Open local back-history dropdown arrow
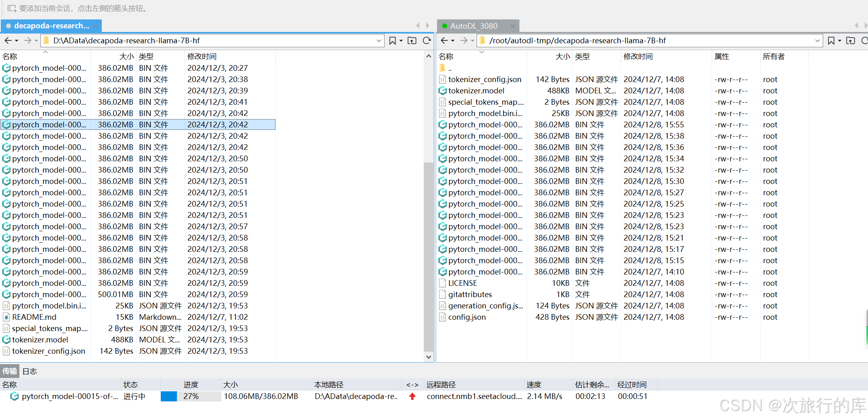This screenshot has height=420, width=868. (17, 41)
